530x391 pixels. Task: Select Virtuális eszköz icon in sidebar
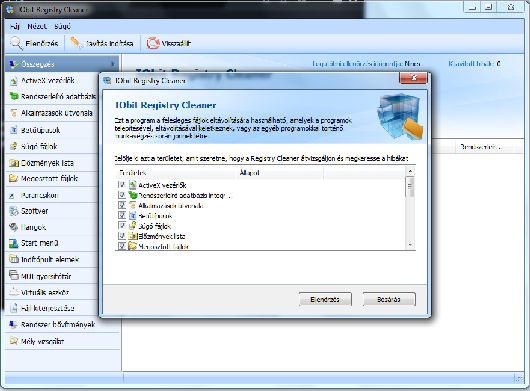click(x=13, y=292)
